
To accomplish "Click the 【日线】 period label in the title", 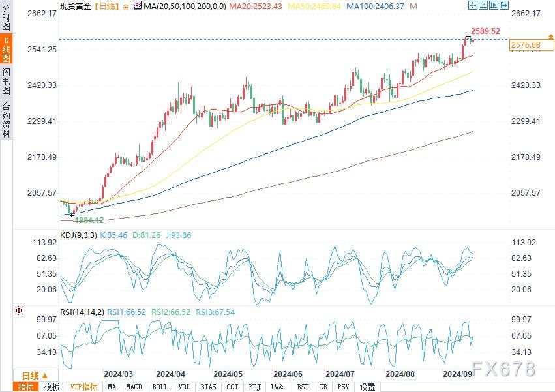I will pos(106,6).
